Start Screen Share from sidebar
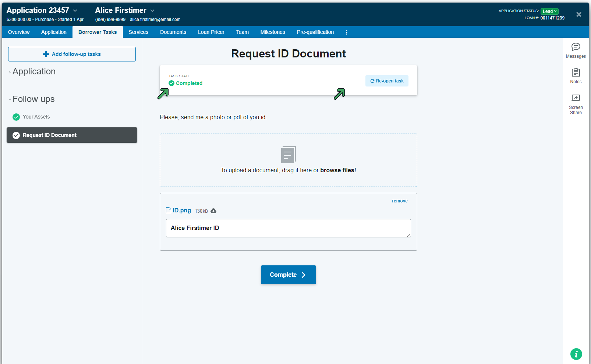 tap(576, 98)
